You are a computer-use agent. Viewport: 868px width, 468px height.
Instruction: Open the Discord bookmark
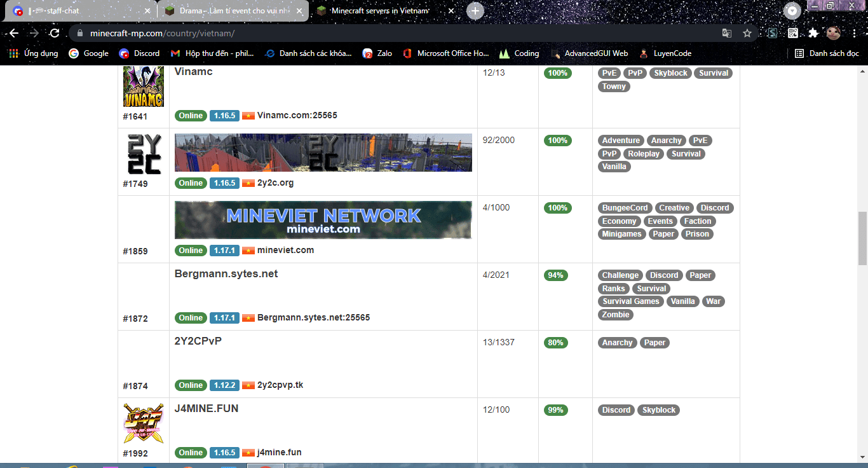tap(139, 53)
